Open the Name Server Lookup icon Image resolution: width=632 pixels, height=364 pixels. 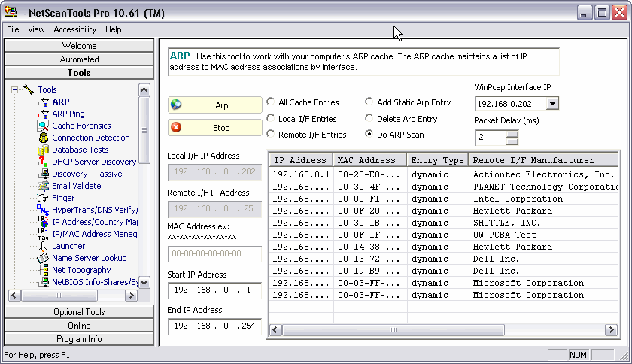tap(43, 258)
